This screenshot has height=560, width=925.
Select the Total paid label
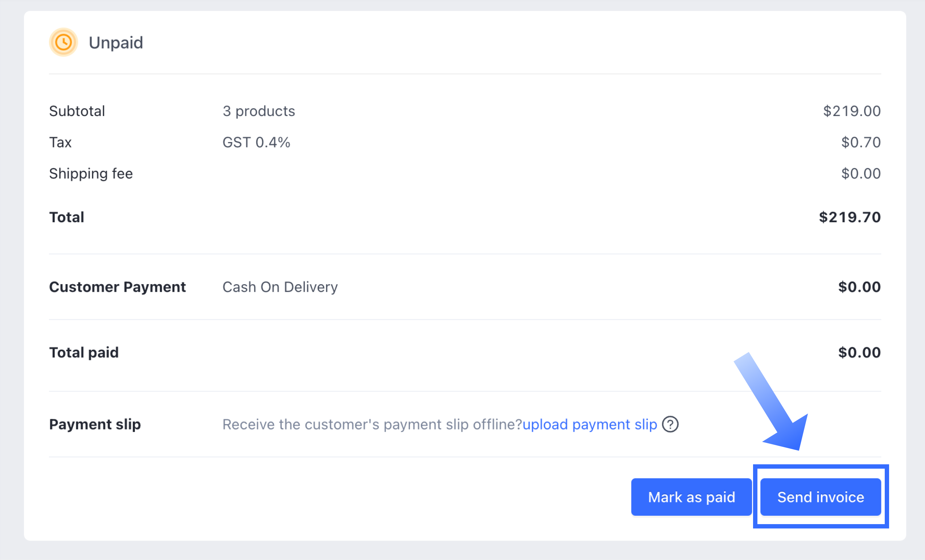84,353
